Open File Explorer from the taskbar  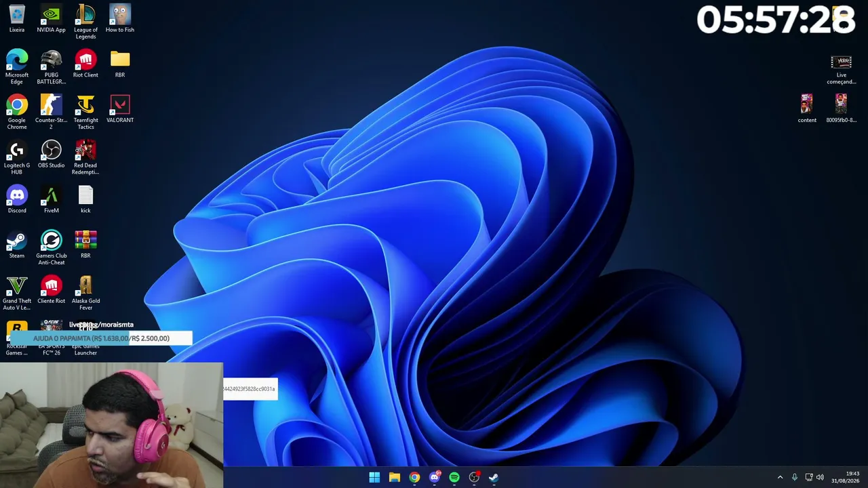[x=394, y=477]
